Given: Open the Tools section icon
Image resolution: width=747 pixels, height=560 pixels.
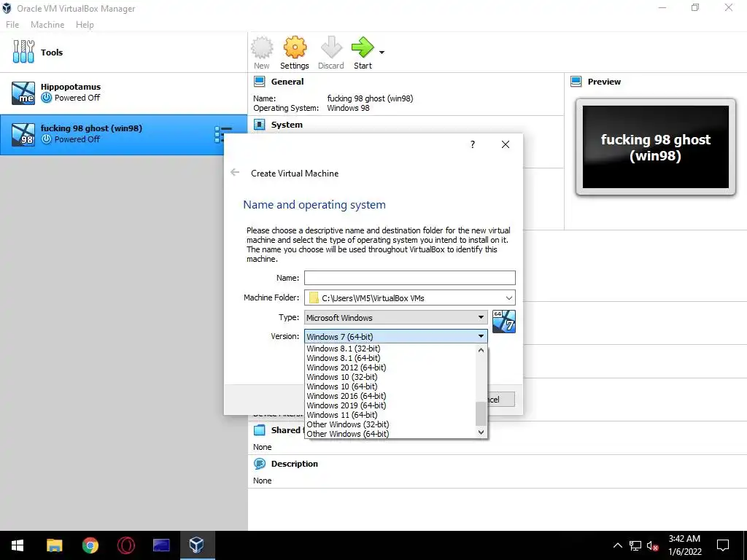Looking at the screenshot, I should 23,52.
